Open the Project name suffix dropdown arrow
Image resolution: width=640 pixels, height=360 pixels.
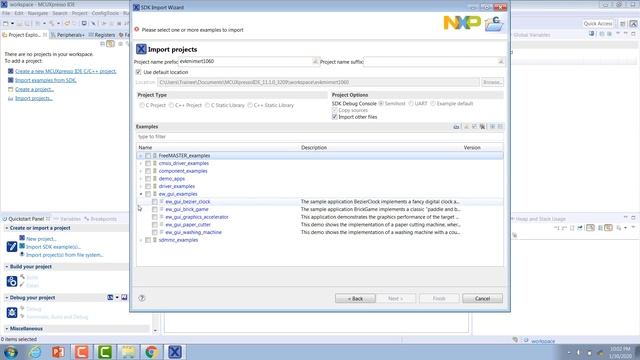(500, 62)
